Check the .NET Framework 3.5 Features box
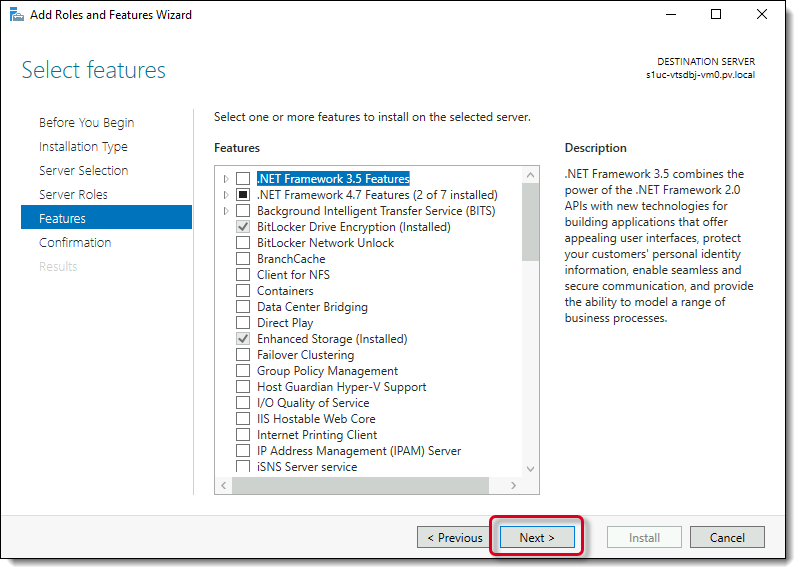 pyautogui.click(x=243, y=179)
